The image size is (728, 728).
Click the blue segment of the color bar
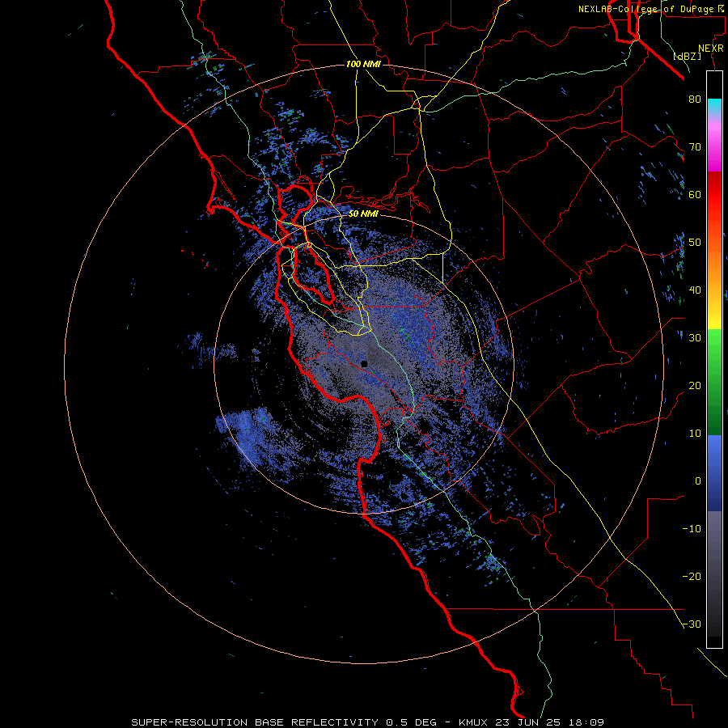714,472
